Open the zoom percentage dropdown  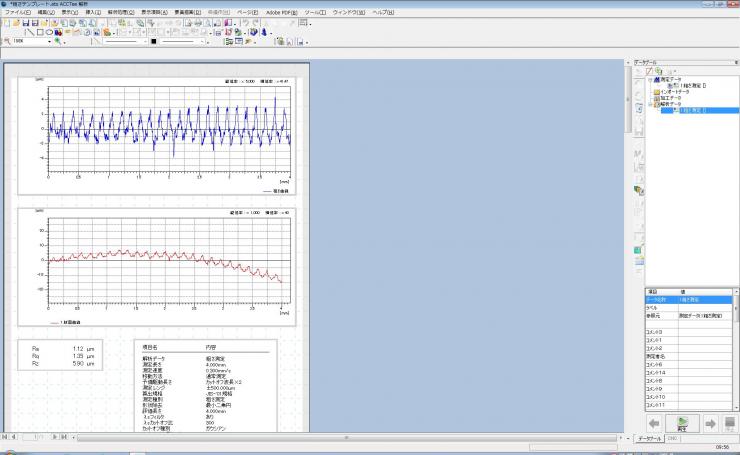pos(49,42)
